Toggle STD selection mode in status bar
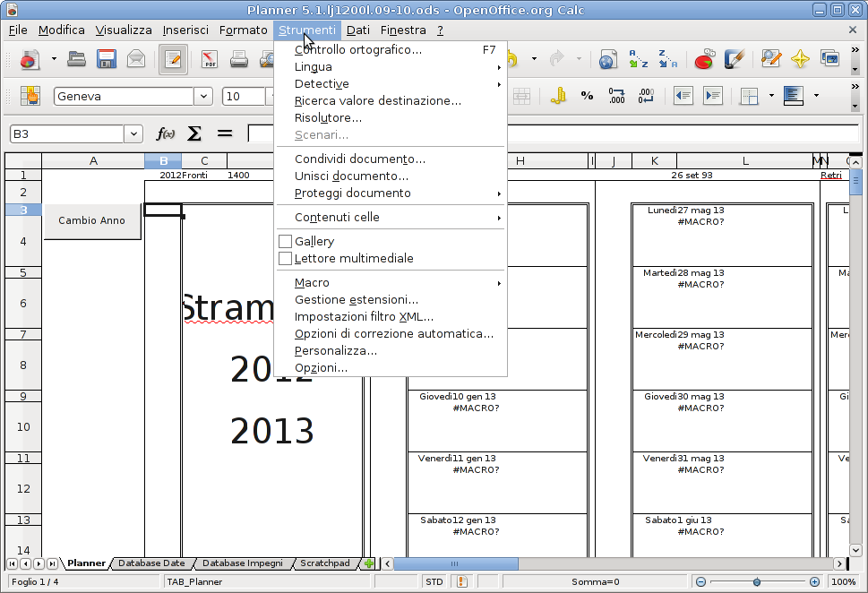The image size is (868, 593). click(434, 581)
